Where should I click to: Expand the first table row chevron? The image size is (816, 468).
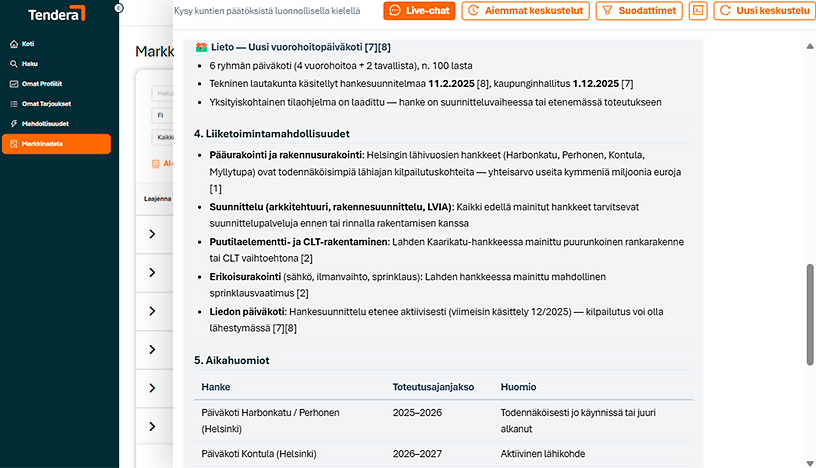(153, 234)
